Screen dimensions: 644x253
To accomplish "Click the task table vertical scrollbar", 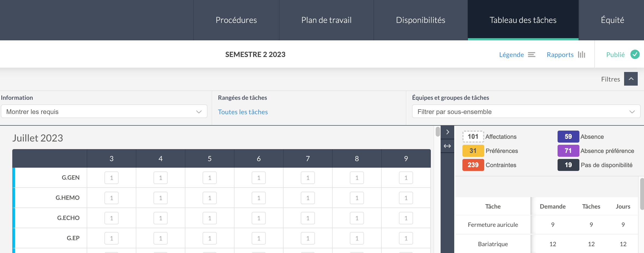I will tap(642, 194).
